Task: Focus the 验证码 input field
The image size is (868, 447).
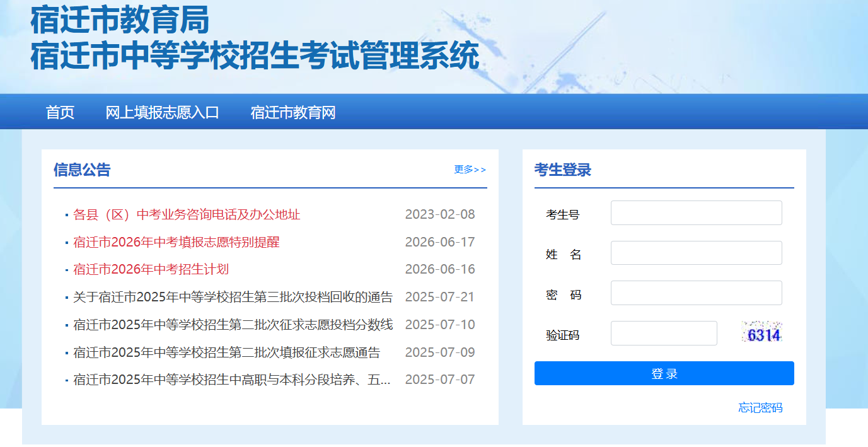Action: point(664,334)
